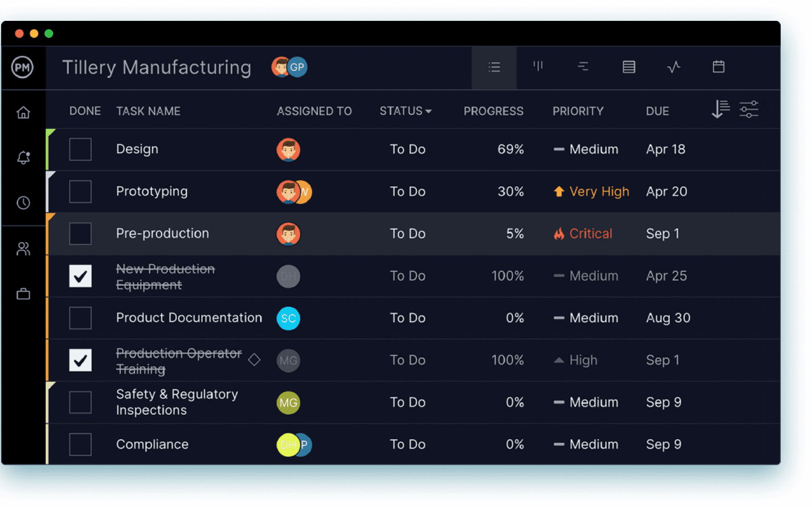
Task: Select the currently active list view tab
Action: coord(494,67)
